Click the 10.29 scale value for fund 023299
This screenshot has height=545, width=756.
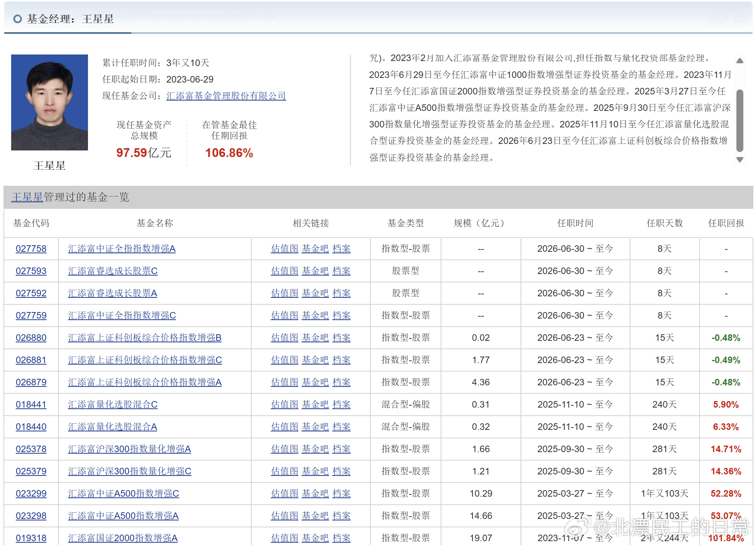click(481, 494)
